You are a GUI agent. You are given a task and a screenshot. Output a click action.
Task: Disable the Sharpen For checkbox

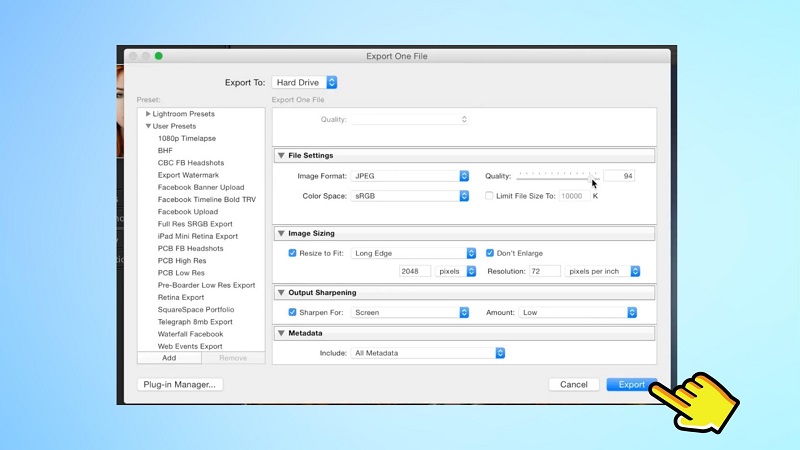coord(292,312)
